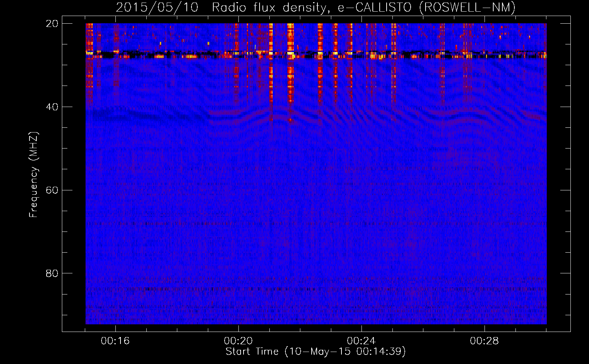Click the frequency tick label '60'

(52, 190)
